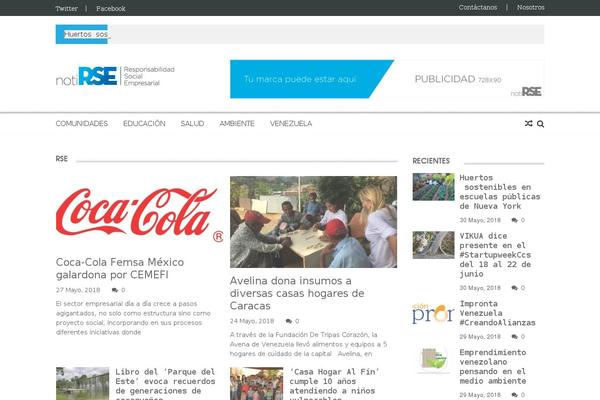Click the '24 Mayo, 2018' date text
The height and width of the screenshot is (400, 600).
click(x=252, y=321)
